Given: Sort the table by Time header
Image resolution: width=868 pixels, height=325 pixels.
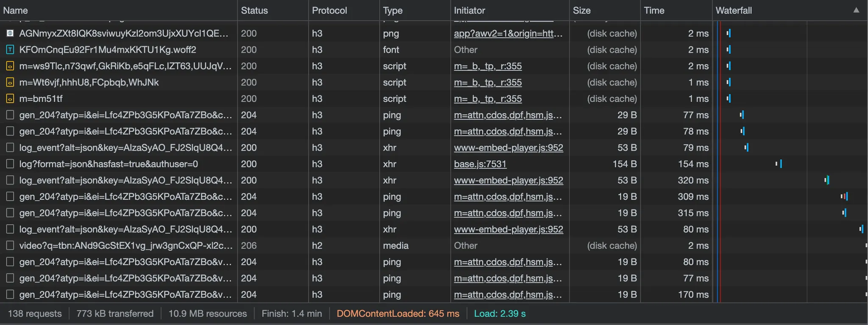Looking at the screenshot, I should (x=654, y=11).
